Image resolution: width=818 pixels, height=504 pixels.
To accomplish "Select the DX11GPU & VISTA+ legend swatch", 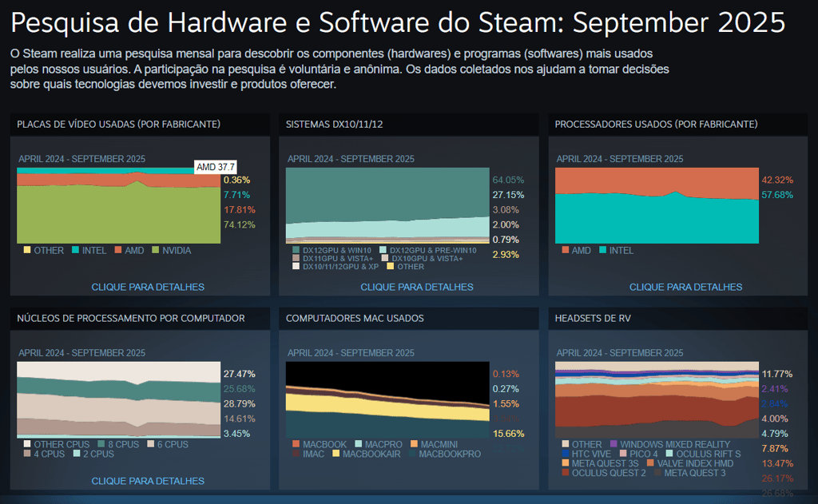I will point(296,258).
